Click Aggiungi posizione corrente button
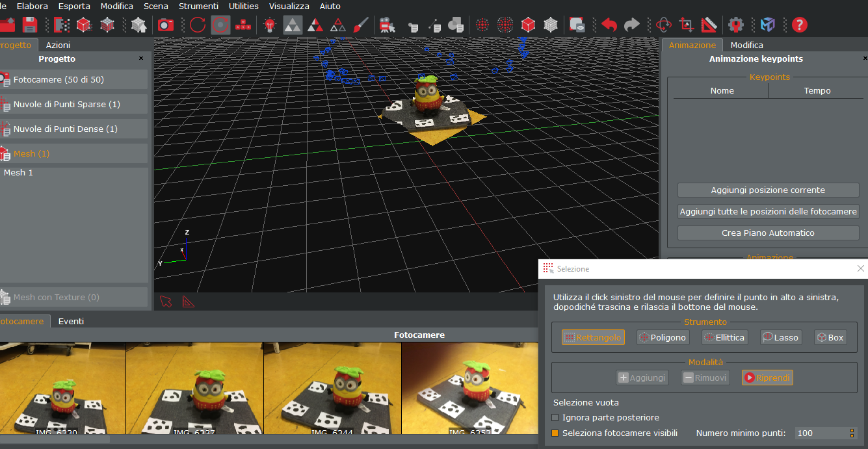This screenshot has width=868, height=449. [768, 190]
